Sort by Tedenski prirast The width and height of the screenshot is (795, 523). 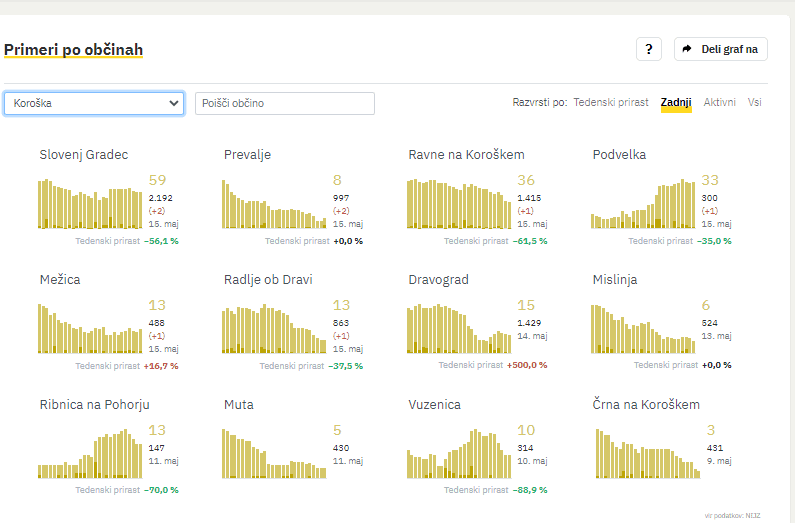click(x=610, y=103)
